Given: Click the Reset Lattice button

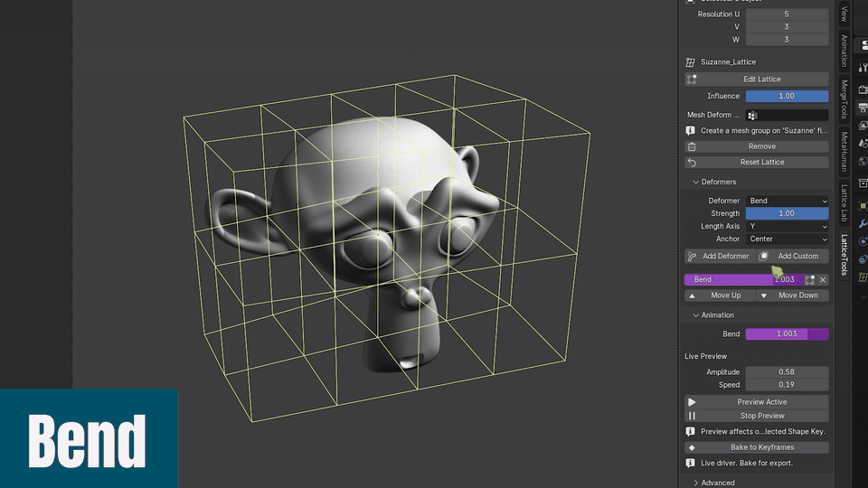Looking at the screenshot, I should pyautogui.click(x=757, y=162).
